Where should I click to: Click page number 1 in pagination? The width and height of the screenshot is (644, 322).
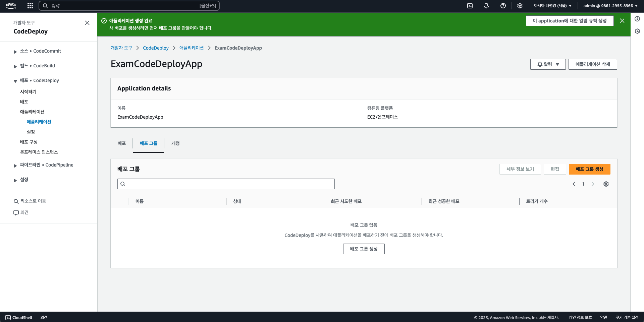click(583, 184)
